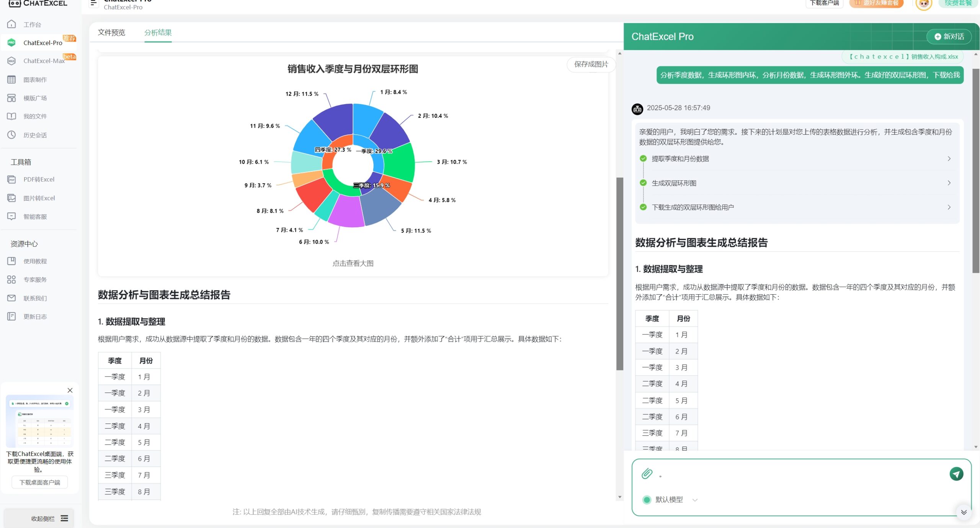Open the 工作台 home icon
The height and width of the screenshot is (528, 980).
11,24
